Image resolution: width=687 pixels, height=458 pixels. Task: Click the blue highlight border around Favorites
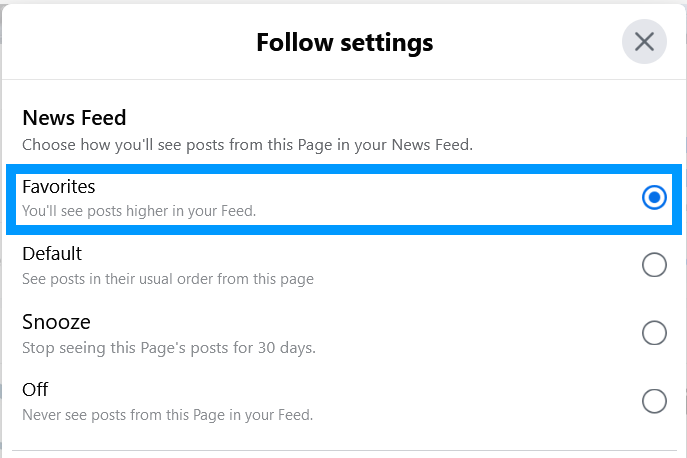pos(344,169)
